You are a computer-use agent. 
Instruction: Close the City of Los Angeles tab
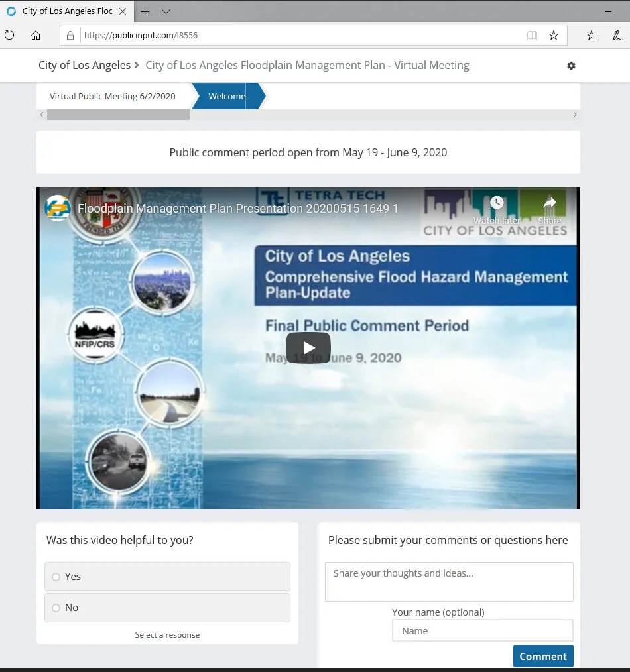click(123, 11)
